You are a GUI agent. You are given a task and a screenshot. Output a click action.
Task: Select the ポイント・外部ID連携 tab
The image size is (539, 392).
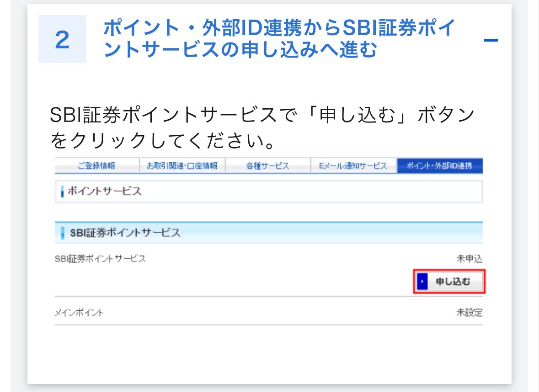(440, 165)
